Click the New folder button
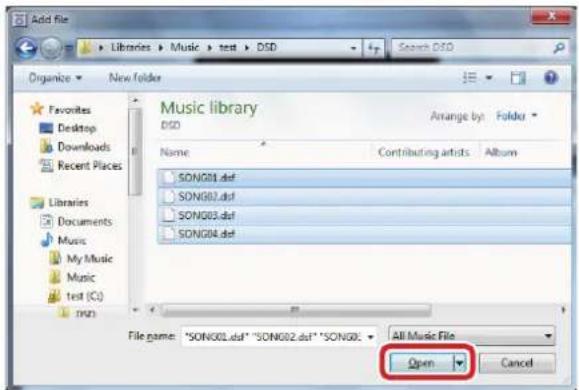The height and width of the screenshot is (390, 579). pyautogui.click(x=135, y=78)
